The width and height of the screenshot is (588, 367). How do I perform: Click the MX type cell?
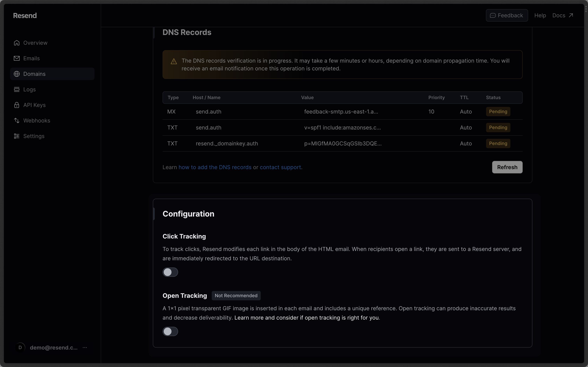(x=171, y=112)
